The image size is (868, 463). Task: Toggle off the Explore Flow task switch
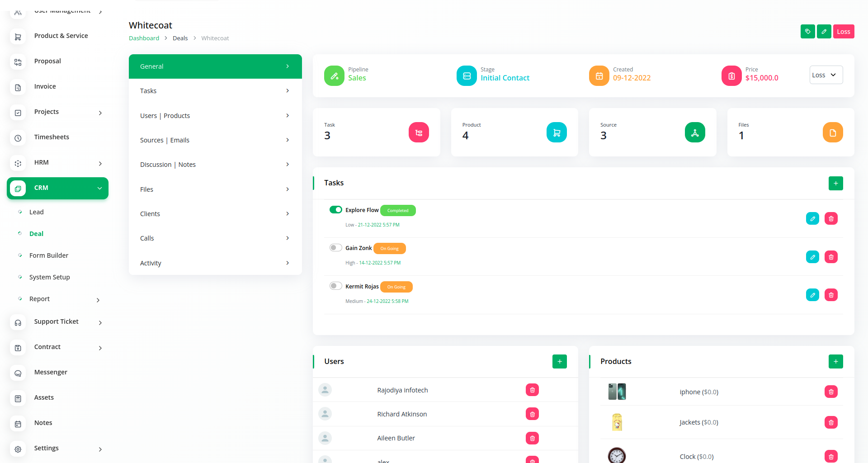335,210
